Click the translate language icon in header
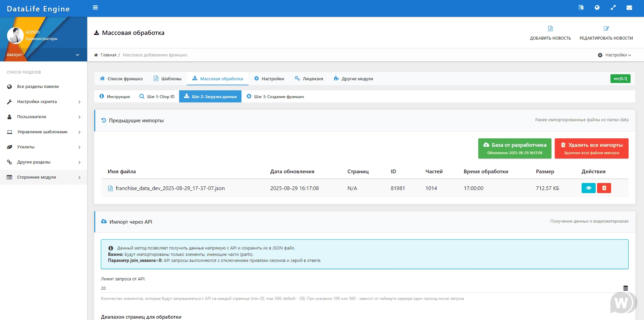Image resolution: width=644 pixels, height=320 pixels. [581, 8]
